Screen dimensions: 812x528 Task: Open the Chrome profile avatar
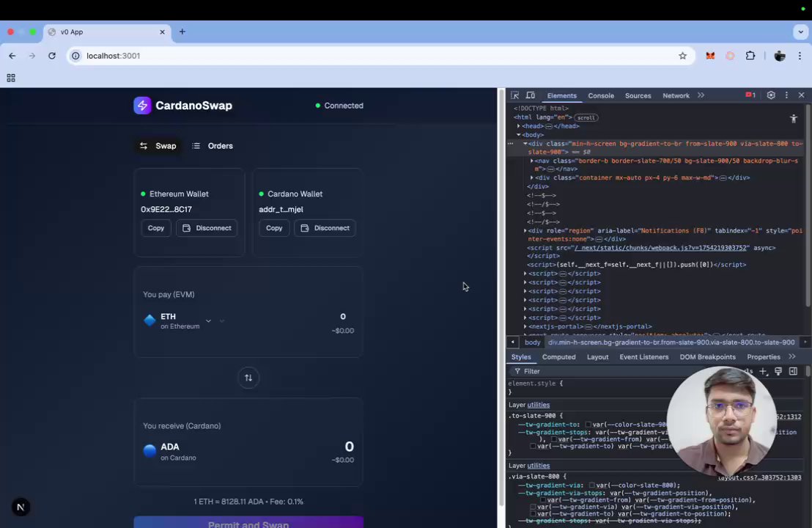coord(779,56)
